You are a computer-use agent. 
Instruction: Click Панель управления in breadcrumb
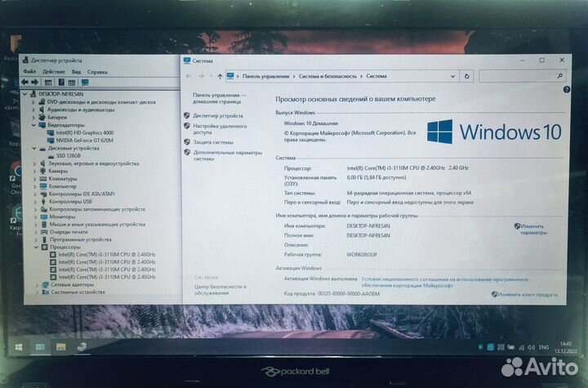click(266, 76)
